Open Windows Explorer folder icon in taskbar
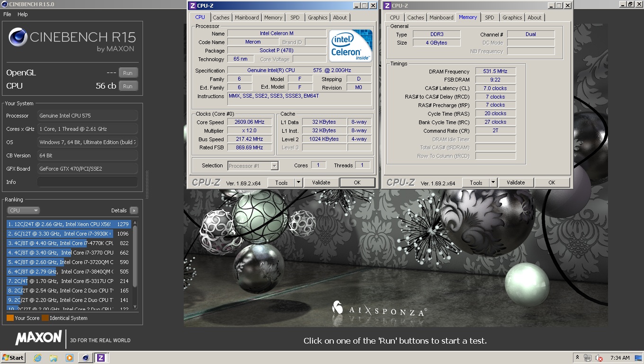The image size is (644, 364). click(54, 358)
